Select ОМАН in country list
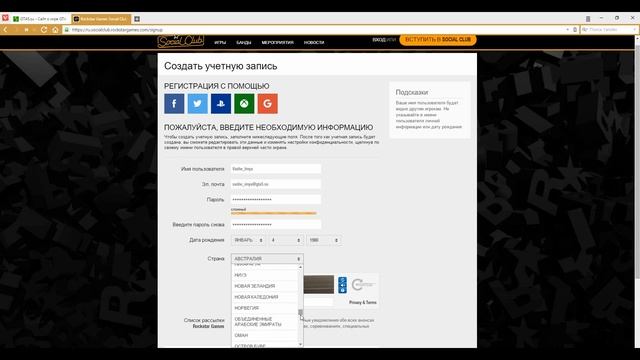Viewport: 640px width, 360px height. [264, 336]
